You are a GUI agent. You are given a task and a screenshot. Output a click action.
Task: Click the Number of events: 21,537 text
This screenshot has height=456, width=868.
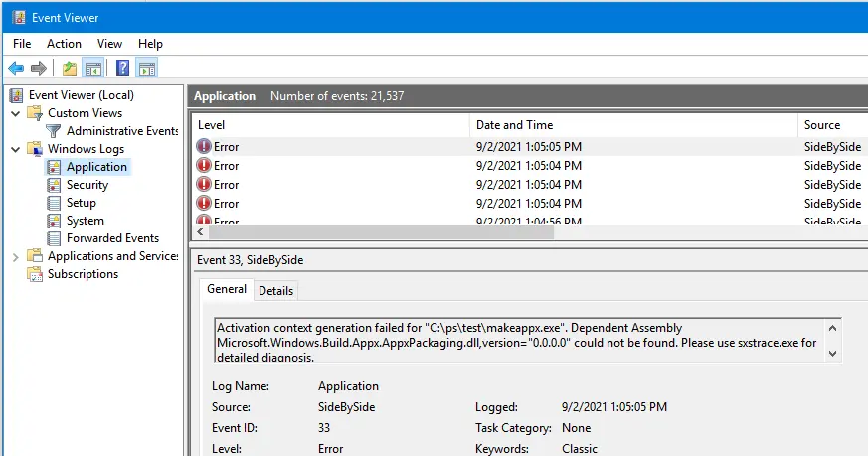pos(337,96)
